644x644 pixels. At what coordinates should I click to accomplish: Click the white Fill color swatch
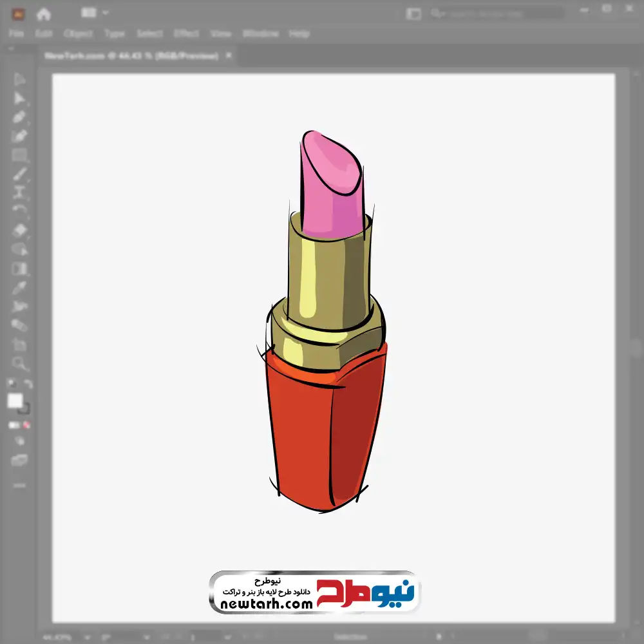tap(15, 401)
